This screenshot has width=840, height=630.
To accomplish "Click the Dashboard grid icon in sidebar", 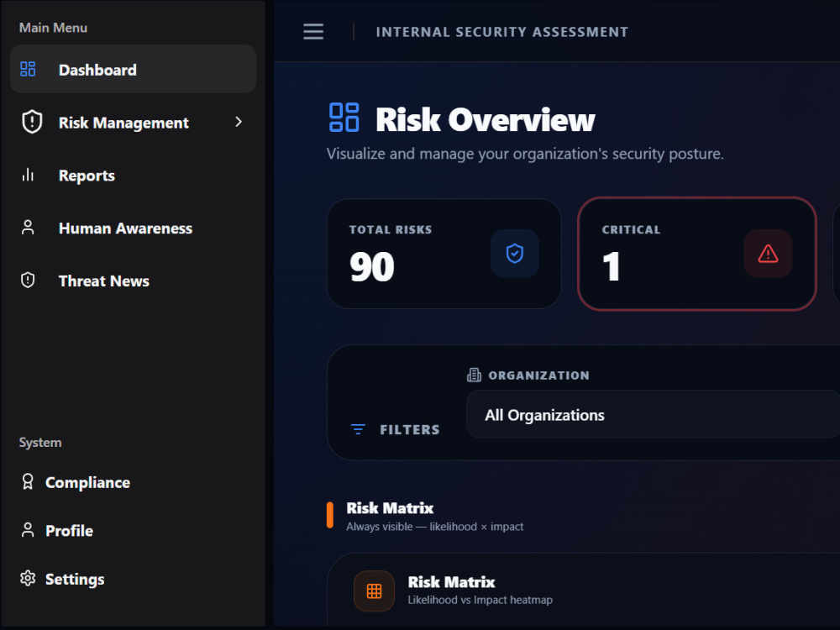I will coord(28,69).
